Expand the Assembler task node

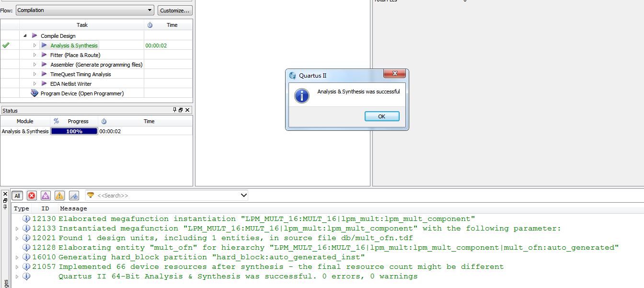[34, 65]
